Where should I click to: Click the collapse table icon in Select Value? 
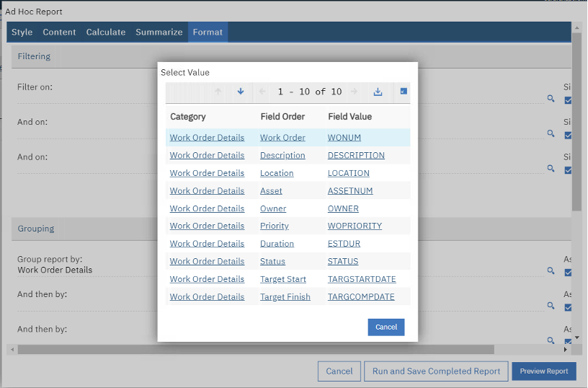coord(404,92)
